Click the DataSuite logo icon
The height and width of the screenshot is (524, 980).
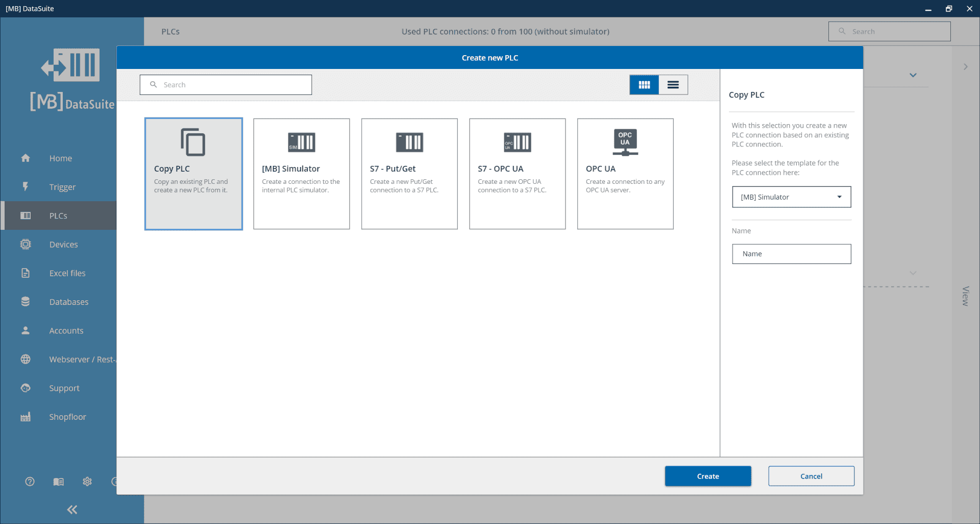point(70,65)
